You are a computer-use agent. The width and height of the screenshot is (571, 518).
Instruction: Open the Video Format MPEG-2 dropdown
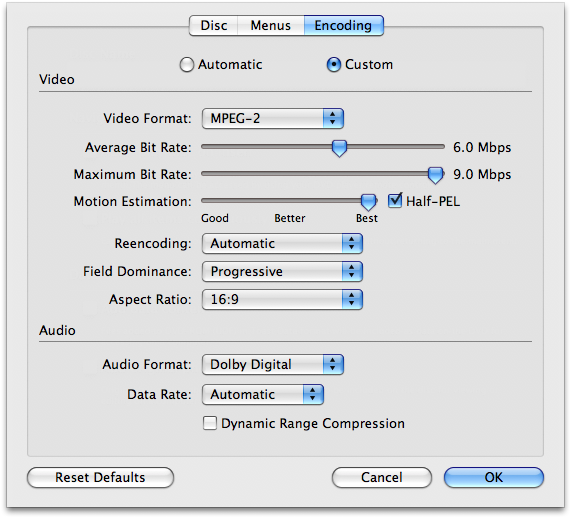coord(273,118)
